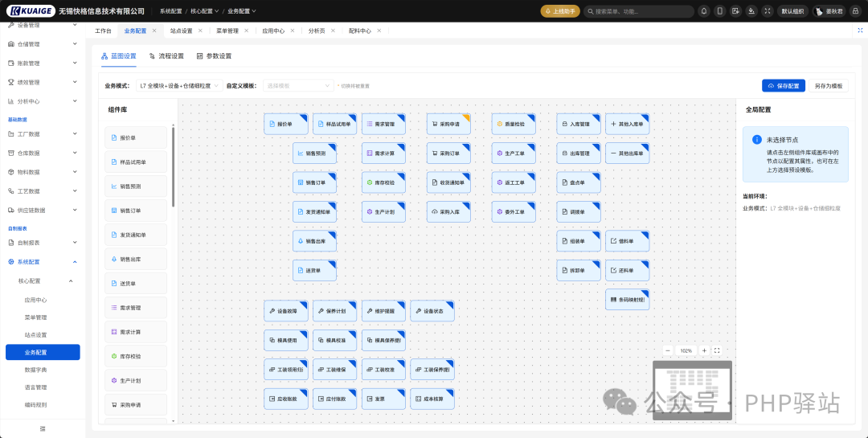Viewport: 868px width, 438px height.
Task: Click the image icon beside the phone icon
Action: (735, 11)
